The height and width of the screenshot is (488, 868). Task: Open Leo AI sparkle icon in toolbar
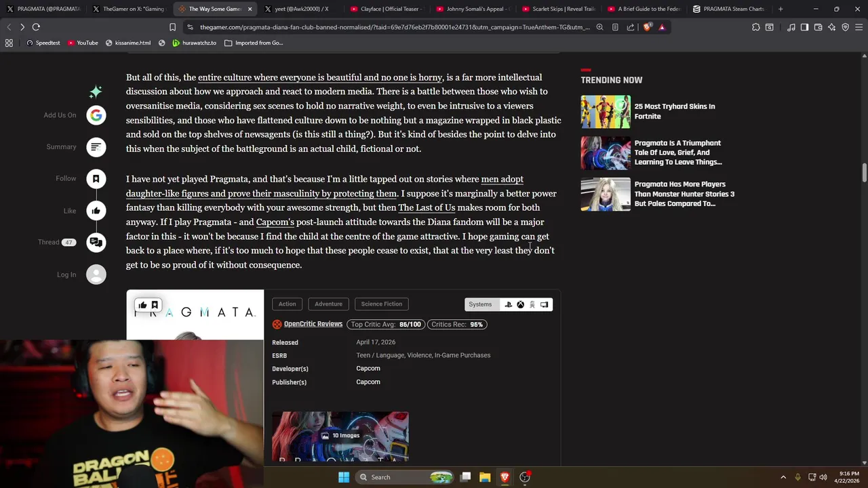coord(832,27)
